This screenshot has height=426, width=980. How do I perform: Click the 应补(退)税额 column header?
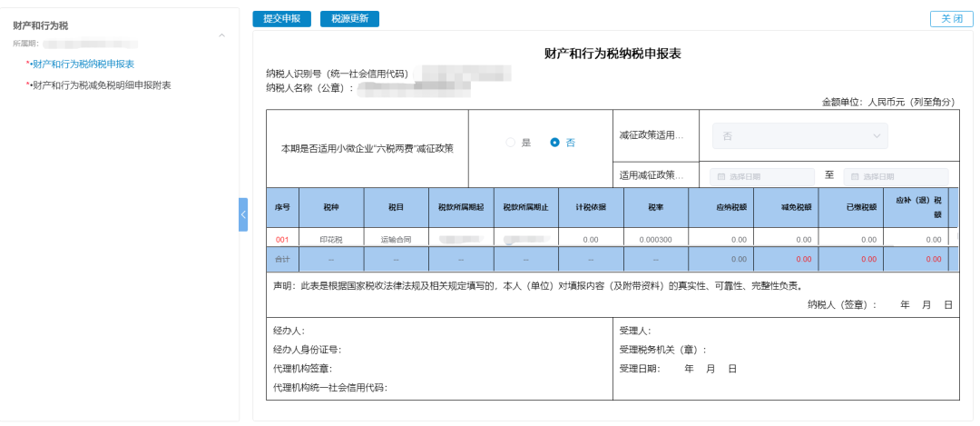pyautogui.click(x=916, y=207)
